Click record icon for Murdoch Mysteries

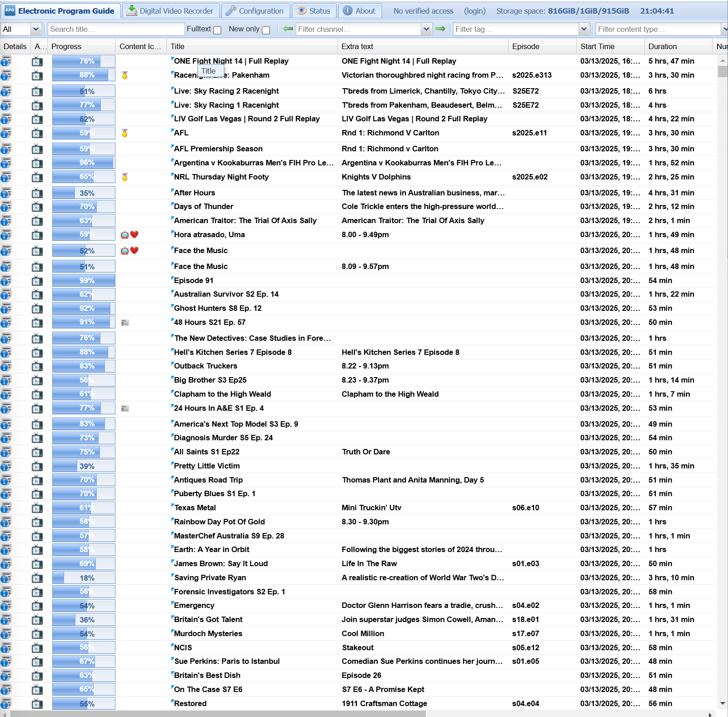point(37,634)
